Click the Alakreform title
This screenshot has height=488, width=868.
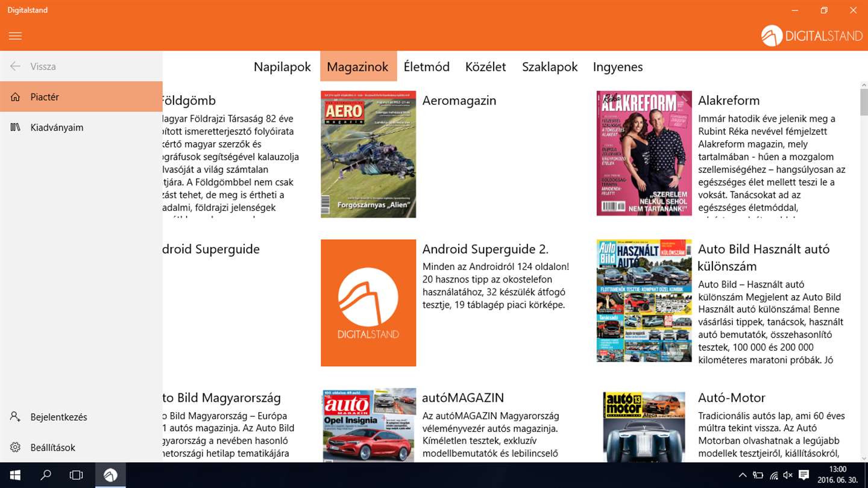(729, 101)
